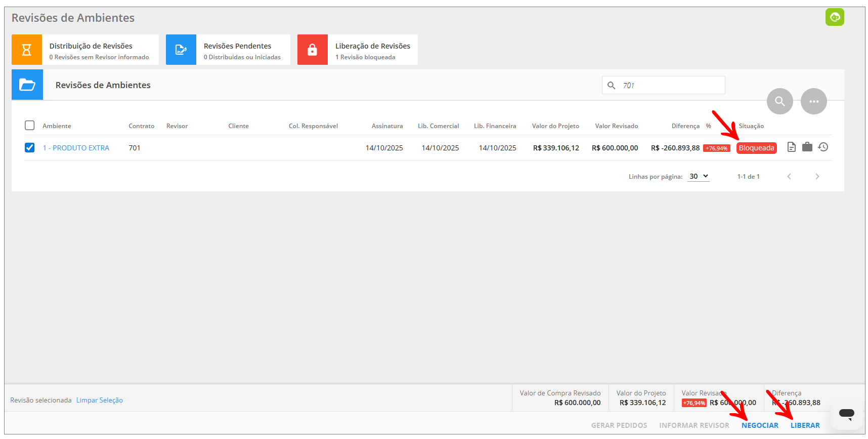Go to previous page arrow
The width and height of the screenshot is (868, 439).
click(x=789, y=176)
